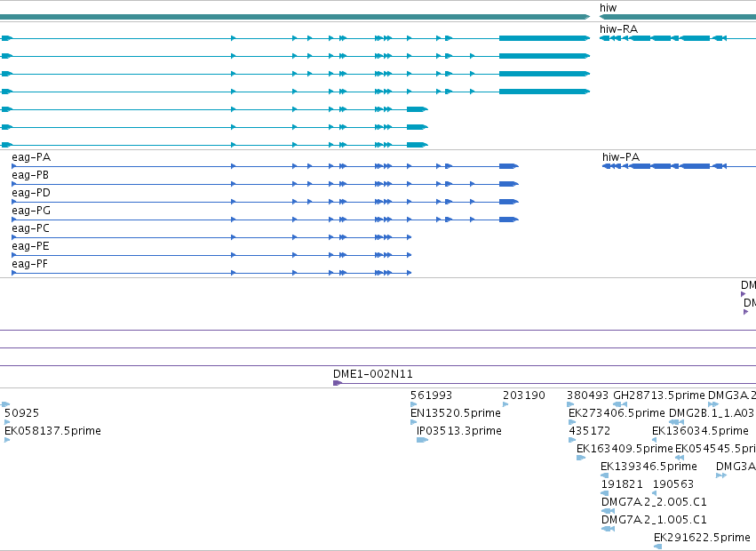756x551 pixels.
Task: Select the eag-PB label
Action: [30, 175]
